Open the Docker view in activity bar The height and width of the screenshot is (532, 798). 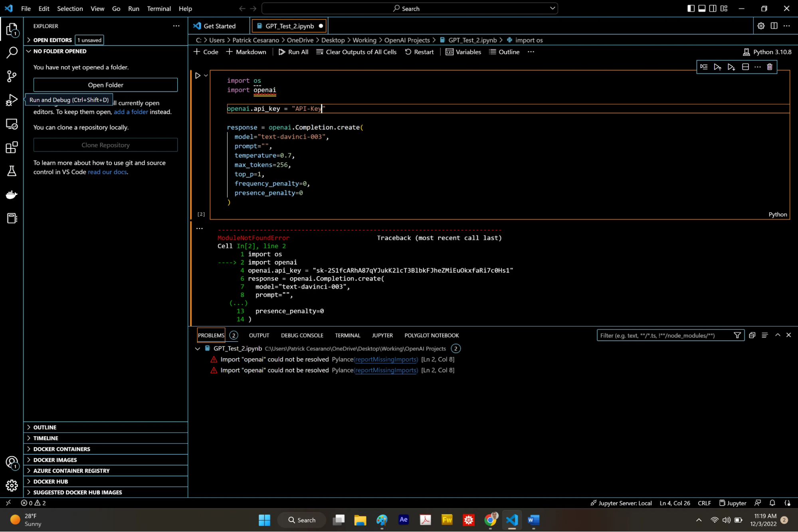[12, 195]
